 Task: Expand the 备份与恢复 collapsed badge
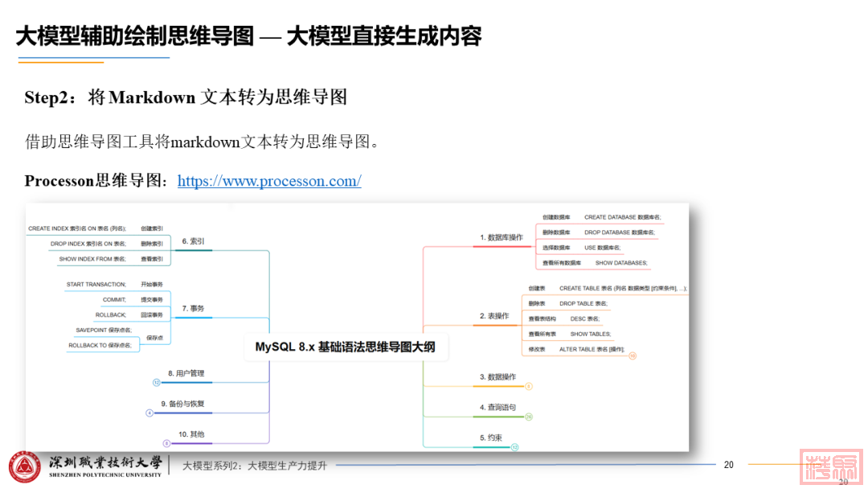point(149,413)
